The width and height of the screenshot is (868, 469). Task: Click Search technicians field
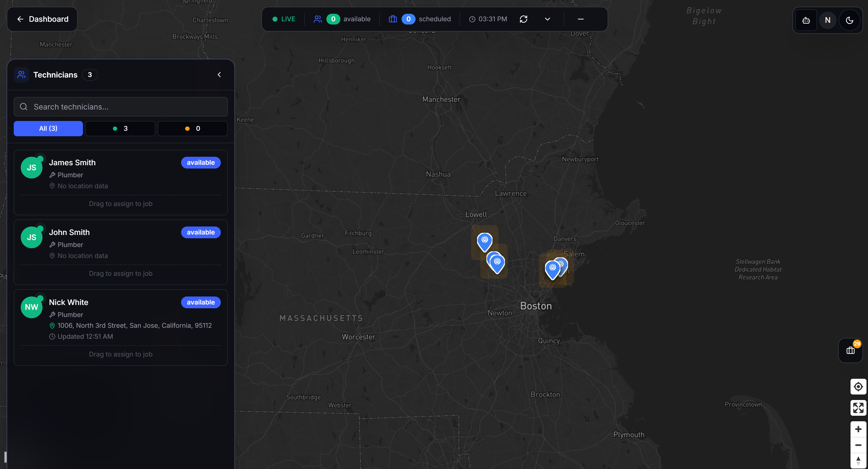pyautogui.click(x=121, y=107)
